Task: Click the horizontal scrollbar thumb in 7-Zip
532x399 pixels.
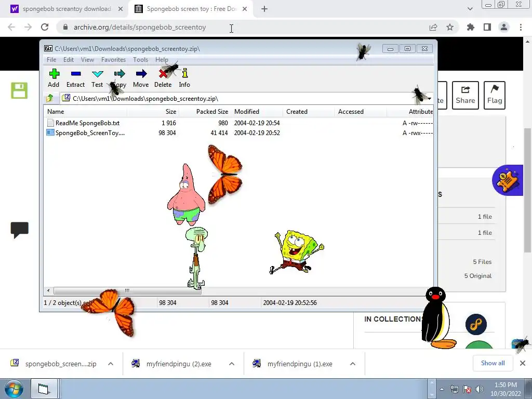Action: 127,290
